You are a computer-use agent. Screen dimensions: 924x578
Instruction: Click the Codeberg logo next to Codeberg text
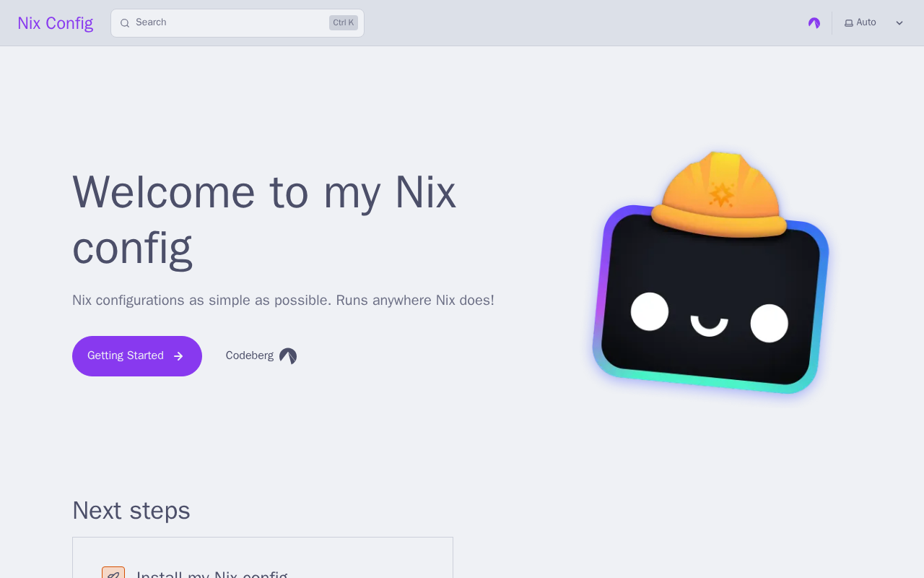pyautogui.click(x=288, y=356)
